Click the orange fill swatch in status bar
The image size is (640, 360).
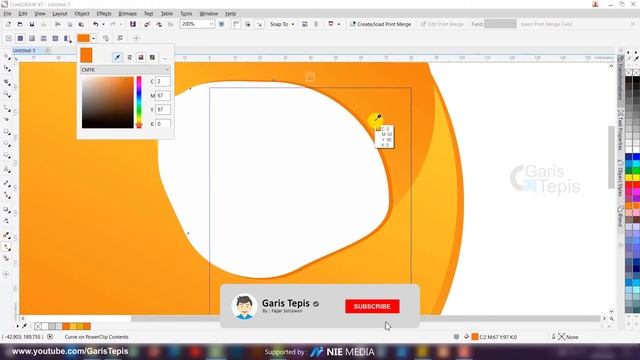(x=475, y=337)
